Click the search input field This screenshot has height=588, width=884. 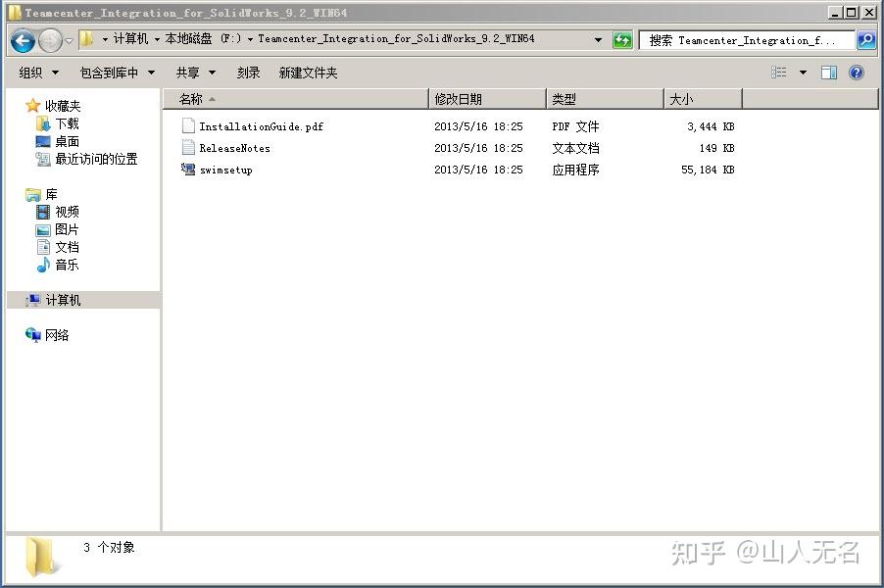tap(747, 40)
